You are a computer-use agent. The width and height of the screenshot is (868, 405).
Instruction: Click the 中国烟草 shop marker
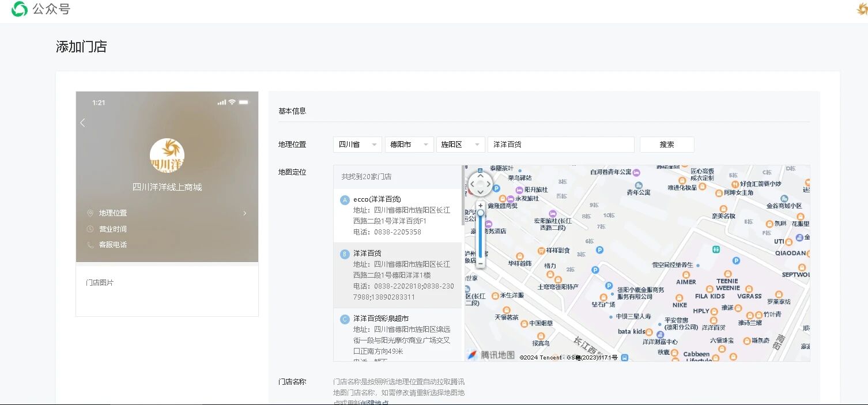point(525,324)
